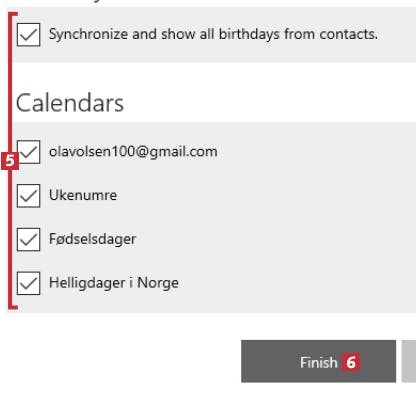Click the red step 5 badge

pos(10,161)
